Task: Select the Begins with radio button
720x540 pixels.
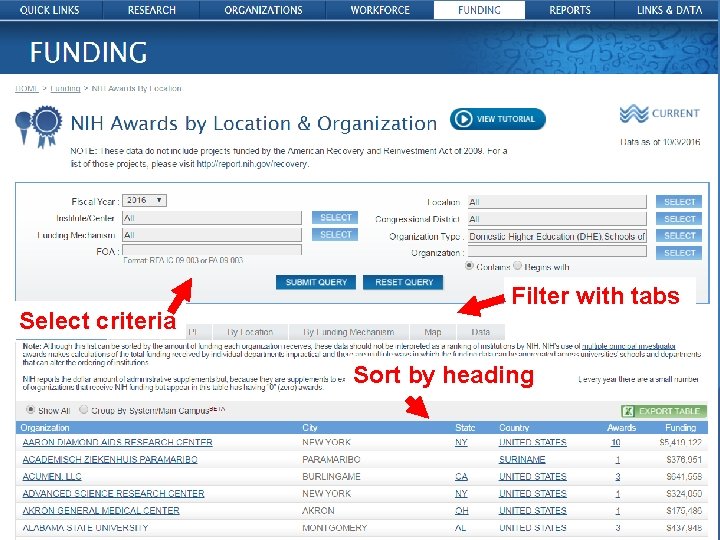Action: [518, 266]
